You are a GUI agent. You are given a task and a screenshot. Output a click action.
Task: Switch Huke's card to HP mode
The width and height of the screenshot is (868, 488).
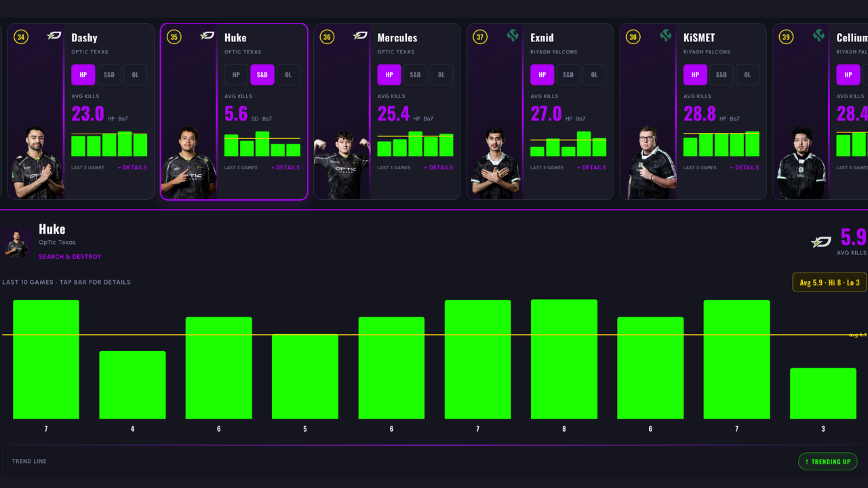236,75
